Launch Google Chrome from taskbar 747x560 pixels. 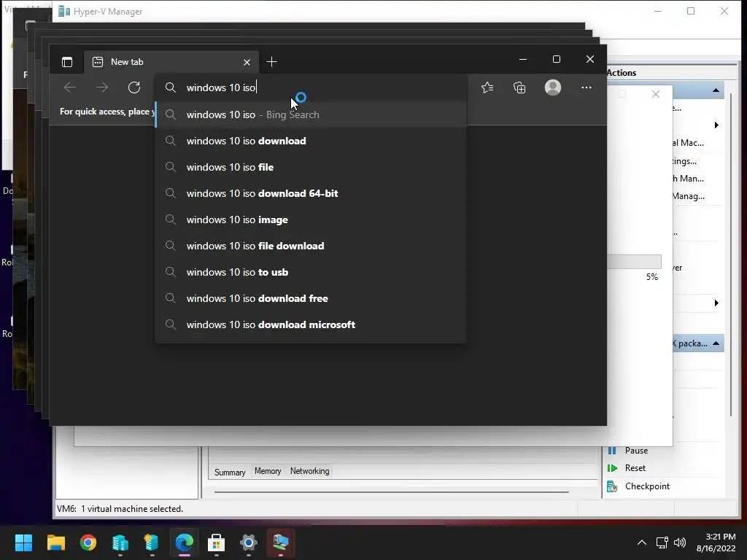pyautogui.click(x=88, y=542)
